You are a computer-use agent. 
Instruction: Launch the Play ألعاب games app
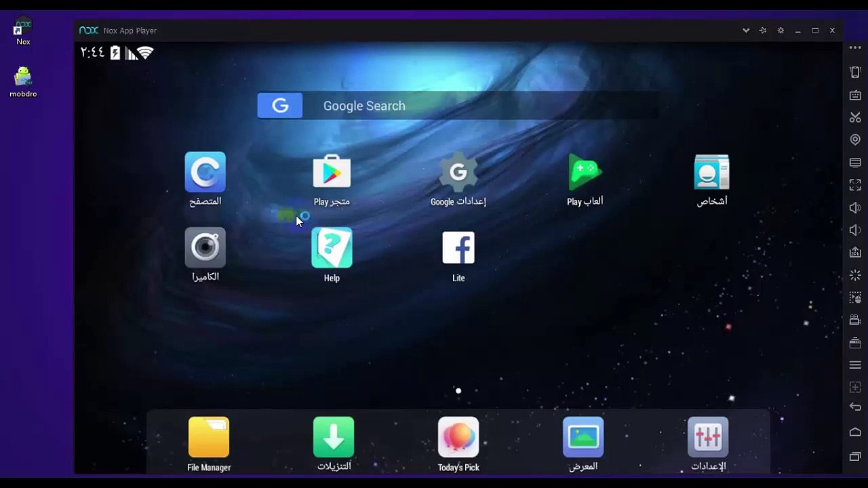tap(585, 172)
